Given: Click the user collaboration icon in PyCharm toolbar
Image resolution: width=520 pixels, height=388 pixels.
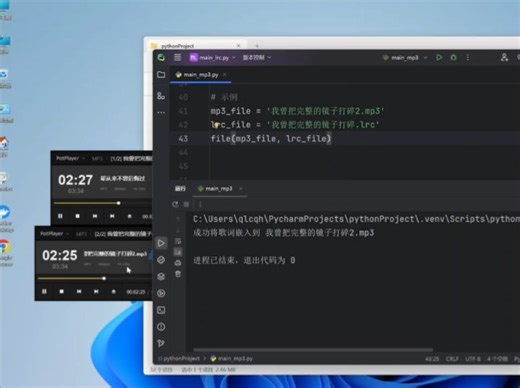Looking at the screenshot, I should click(504, 57).
